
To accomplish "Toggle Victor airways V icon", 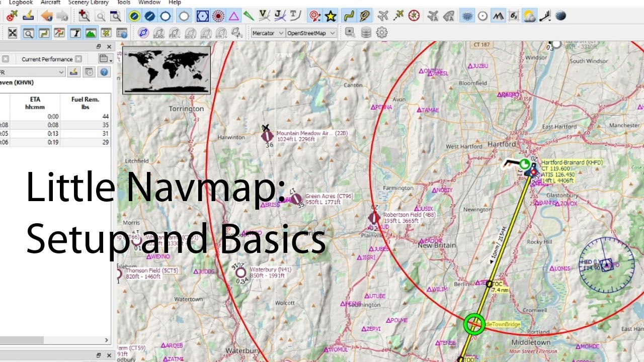I will point(264,16).
